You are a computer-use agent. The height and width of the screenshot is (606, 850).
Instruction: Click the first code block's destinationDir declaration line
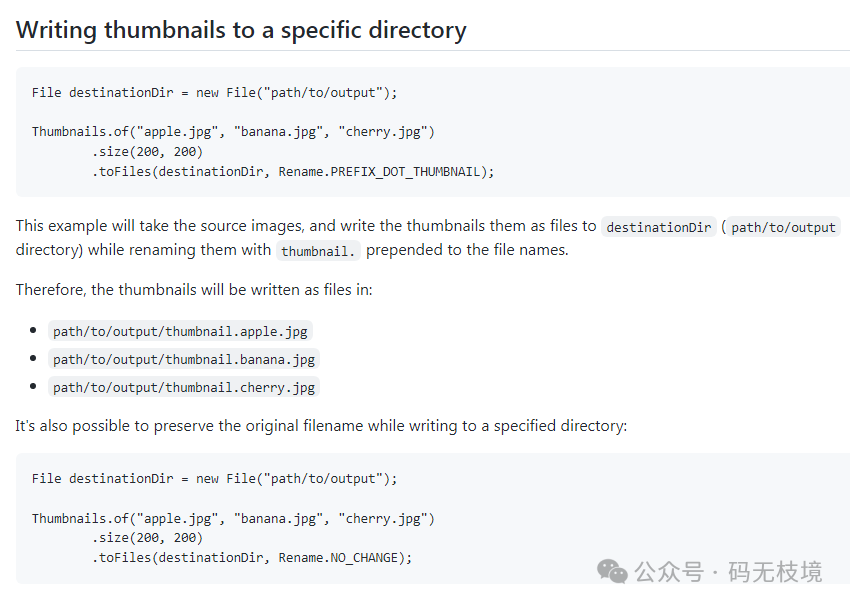point(214,93)
